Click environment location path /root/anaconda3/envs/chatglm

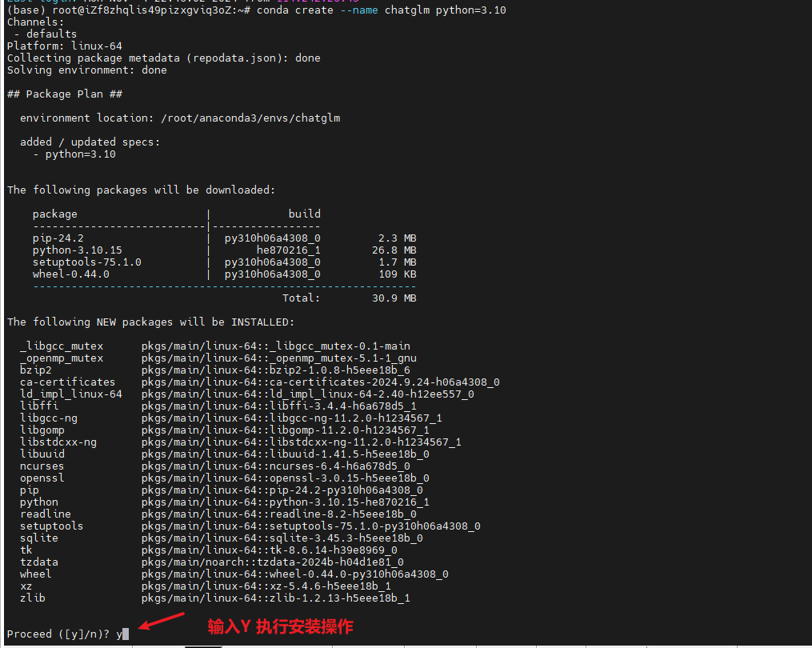[250, 118]
